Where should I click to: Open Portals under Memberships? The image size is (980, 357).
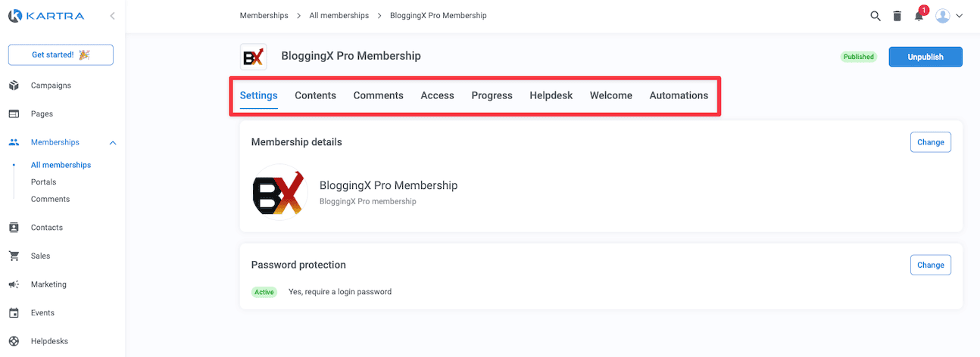pos(43,182)
